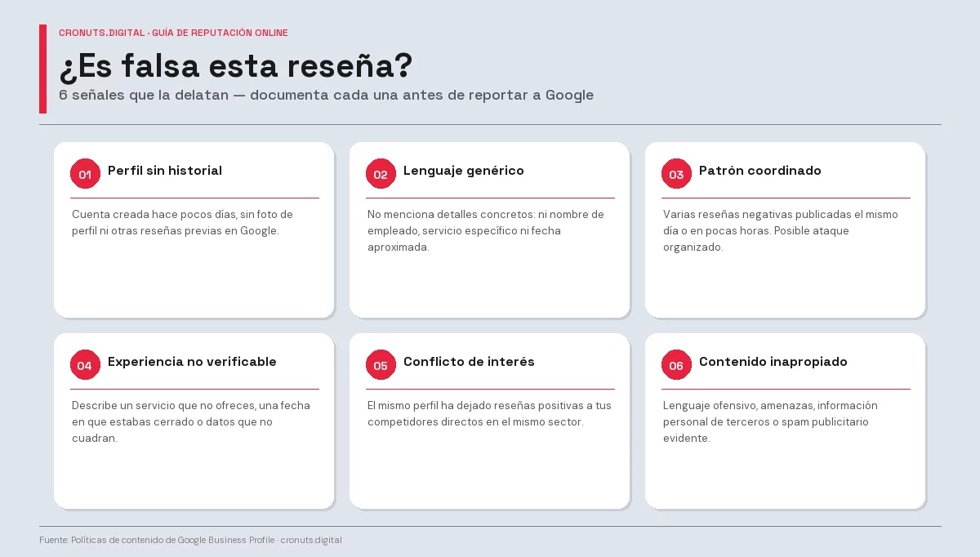
Task: Click the text 'El mismo perfil ha dejado reseñas'
Action: (489, 413)
